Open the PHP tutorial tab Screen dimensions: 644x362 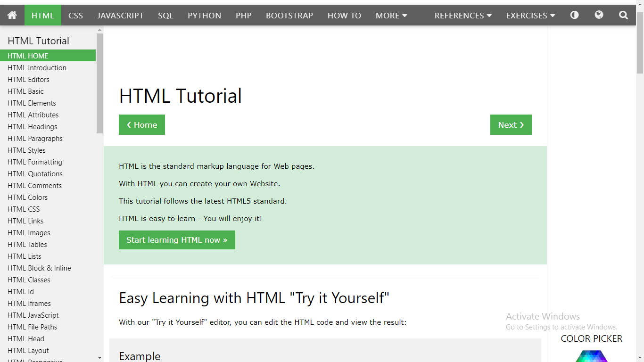[243, 15]
